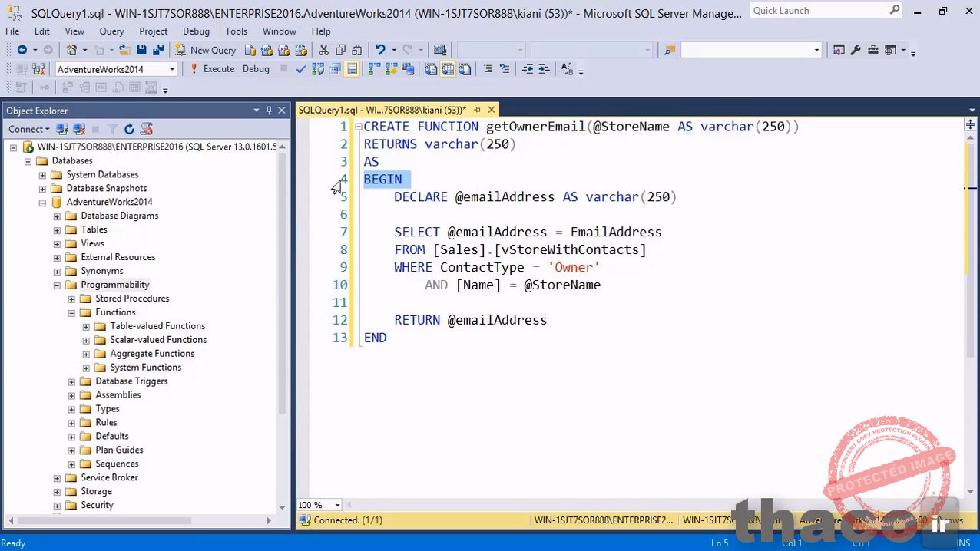Click the Undo arrow icon
Viewport: 980px width, 551px height.
380,50
